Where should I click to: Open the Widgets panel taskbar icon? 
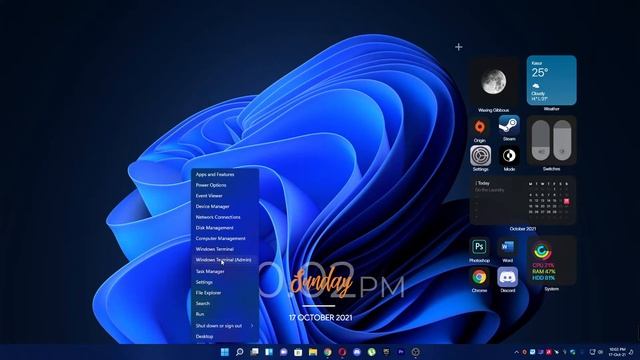pos(269,352)
